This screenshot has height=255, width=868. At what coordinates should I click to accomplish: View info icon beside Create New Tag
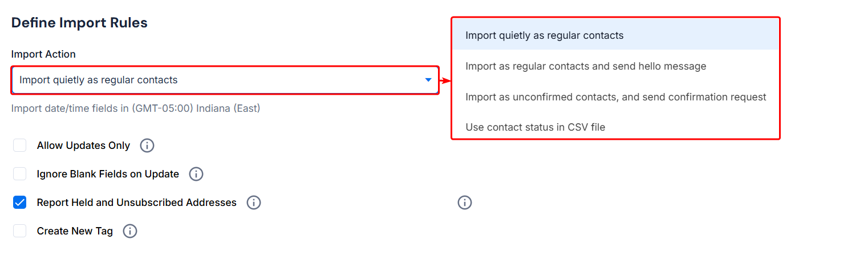pos(130,231)
